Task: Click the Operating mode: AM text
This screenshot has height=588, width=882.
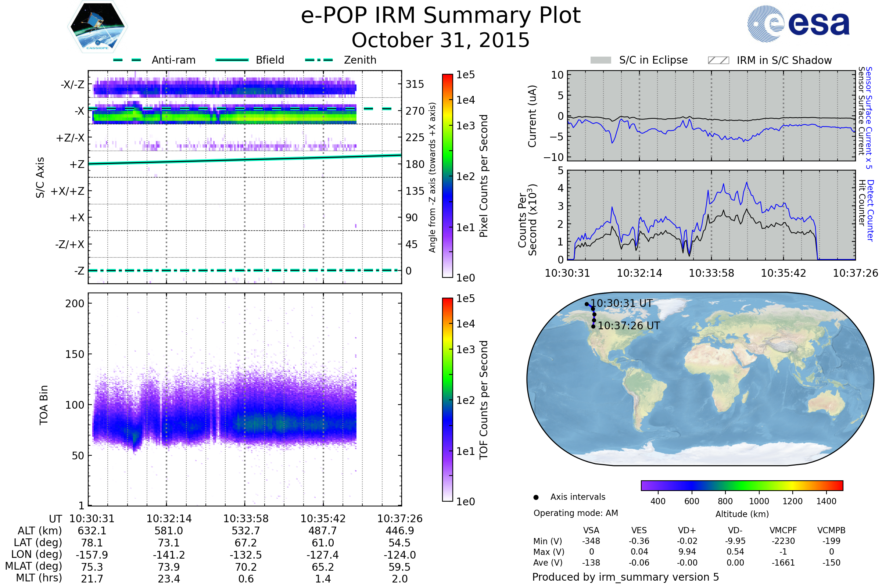Action: [x=576, y=513]
